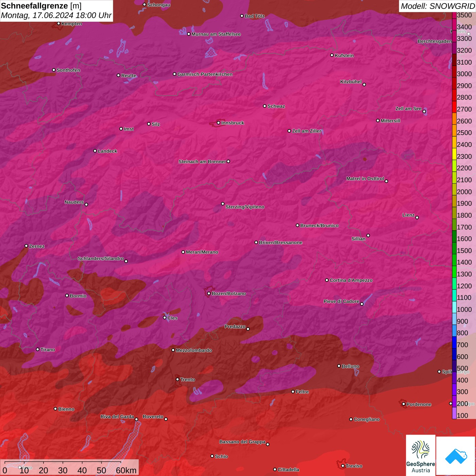476x476 pixels.
Task: Click the Kufstein marker dot
Action: click(332, 55)
